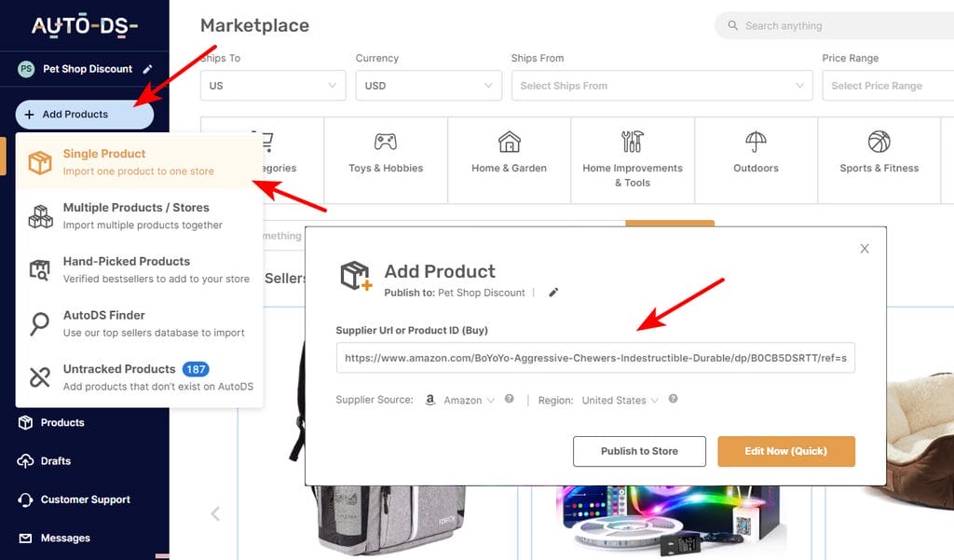Click the AutoDS logo
Viewport: 954px width, 560px height.
tap(85, 26)
